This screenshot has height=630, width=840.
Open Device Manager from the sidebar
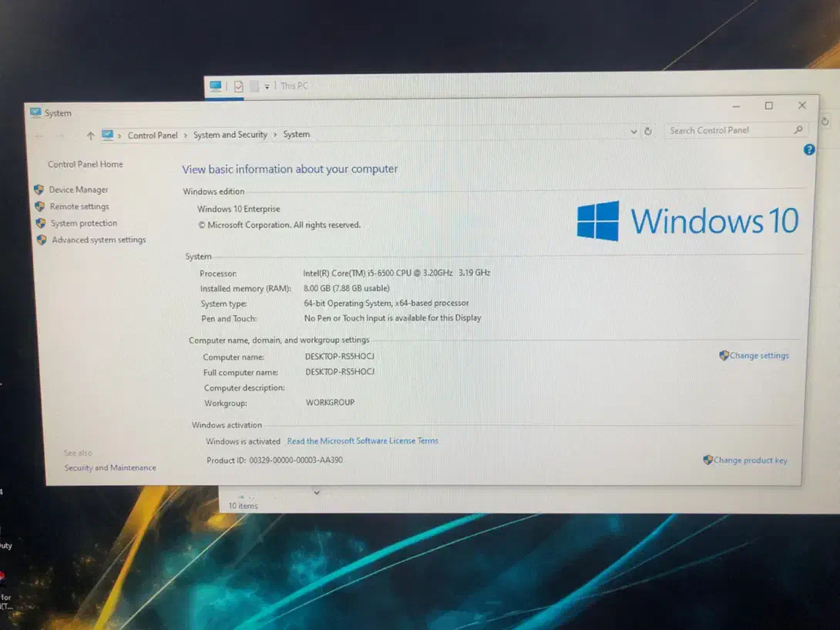click(78, 189)
